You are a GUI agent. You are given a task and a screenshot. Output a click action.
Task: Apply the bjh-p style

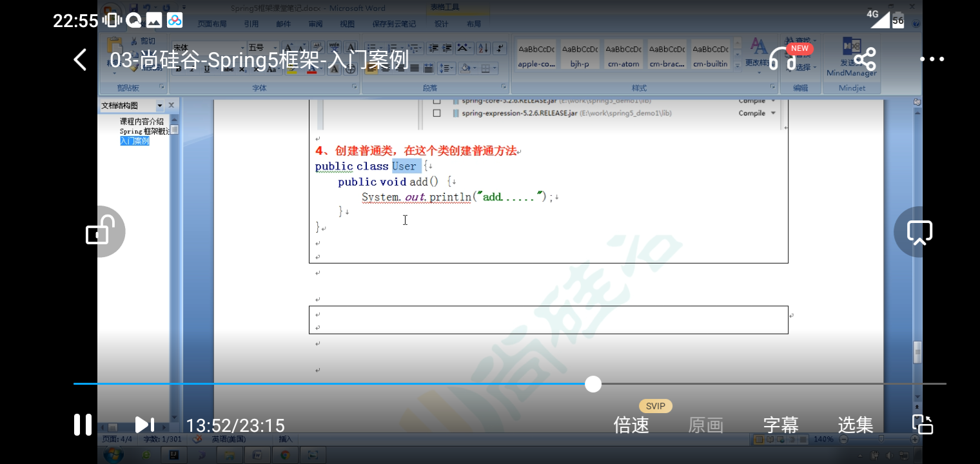pos(580,55)
